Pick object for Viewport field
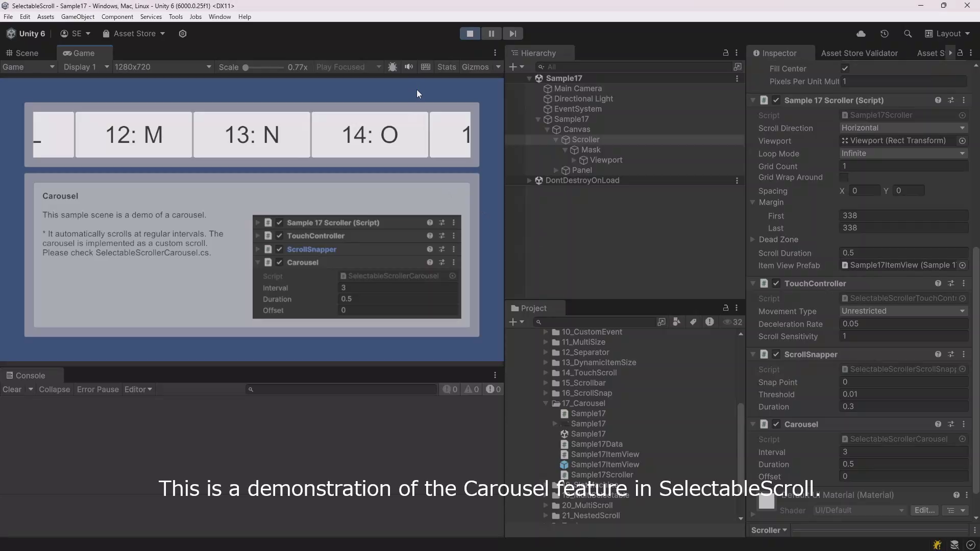This screenshot has height=551, width=980. pyautogui.click(x=962, y=141)
